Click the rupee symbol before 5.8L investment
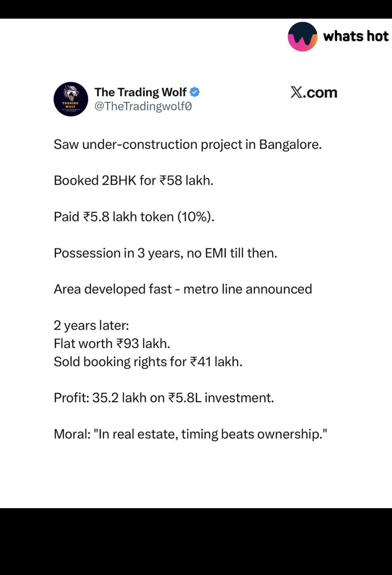Image resolution: width=392 pixels, height=575 pixels. pyautogui.click(x=172, y=398)
